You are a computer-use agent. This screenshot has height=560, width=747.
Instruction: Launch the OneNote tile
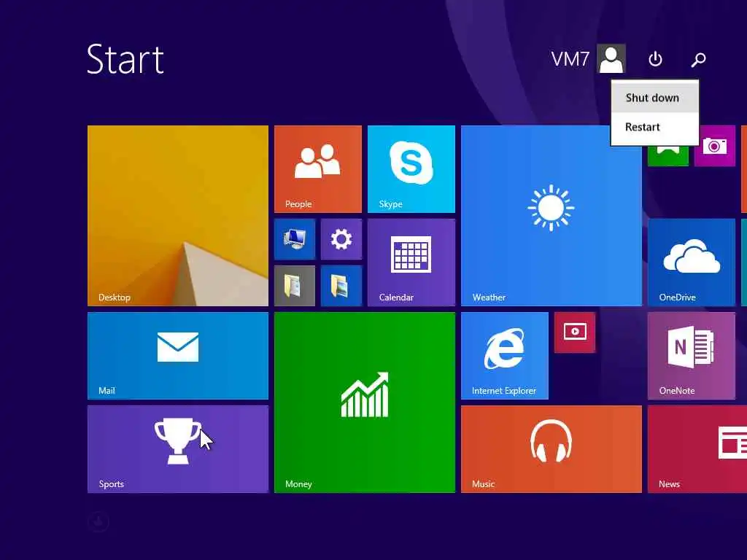pos(692,356)
